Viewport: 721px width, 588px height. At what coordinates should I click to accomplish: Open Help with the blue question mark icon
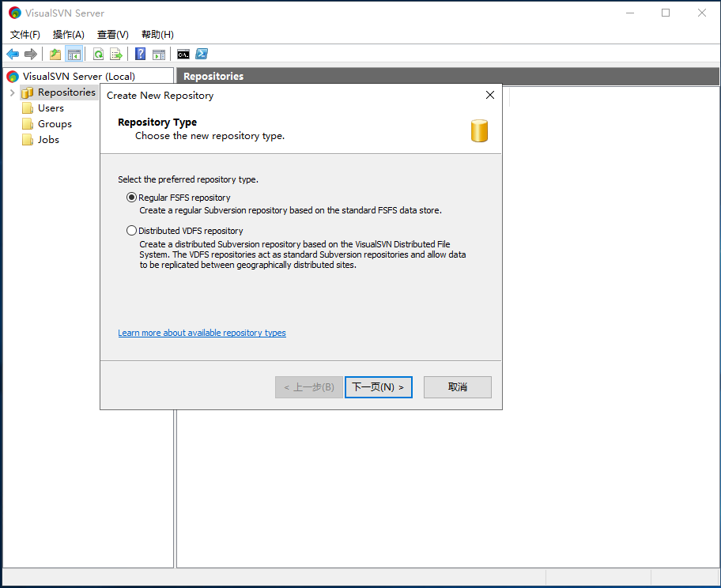coord(140,55)
